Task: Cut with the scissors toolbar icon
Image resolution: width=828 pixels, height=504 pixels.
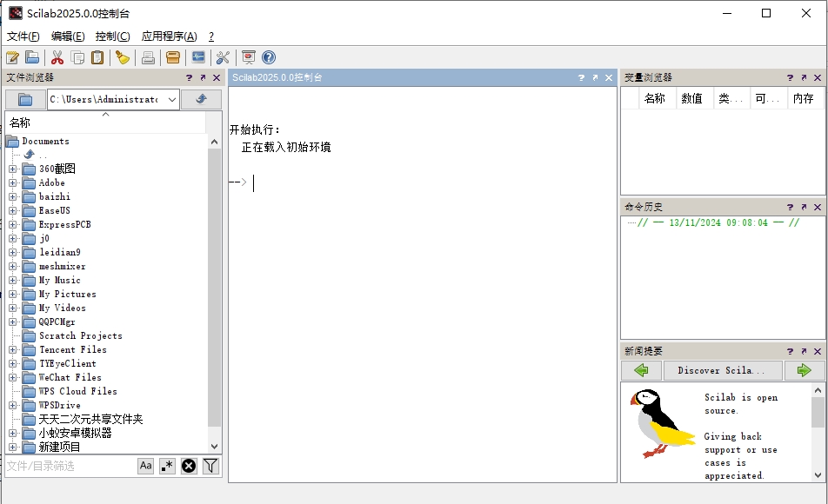Action: tap(56, 57)
